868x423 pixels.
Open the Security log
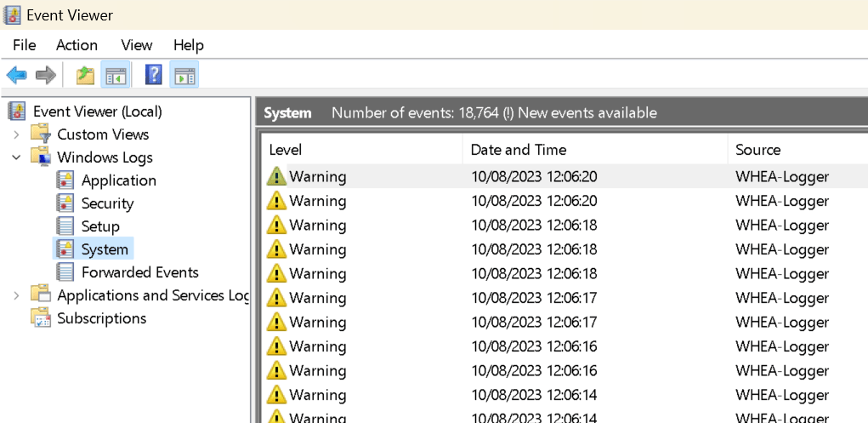click(107, 203)
